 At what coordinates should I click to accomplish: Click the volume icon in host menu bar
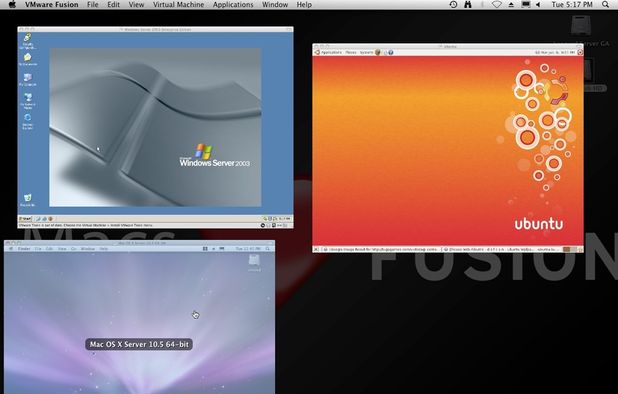(x=538, y=5)
